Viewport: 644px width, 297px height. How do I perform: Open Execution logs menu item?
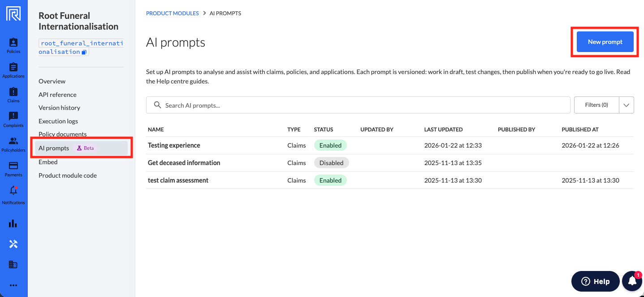[x=58, y=121]
